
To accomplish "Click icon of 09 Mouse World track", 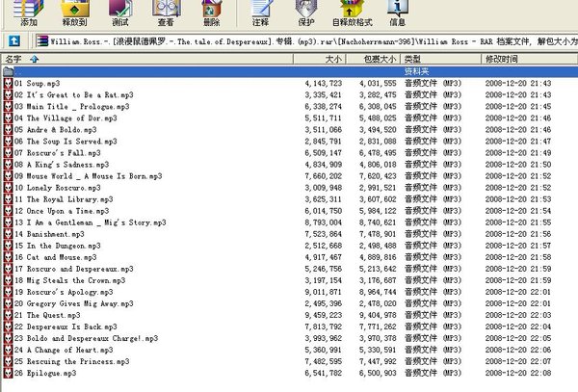I will pos(8,176).
